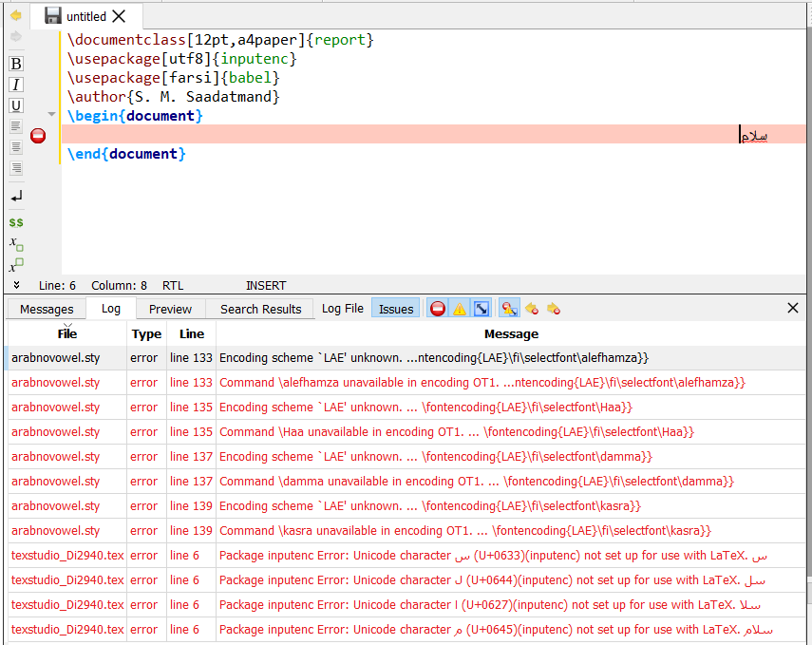Viewport: 812px width, 645px height.
Task: Insert inline math with the $$ icon
Action: [16, 222]
